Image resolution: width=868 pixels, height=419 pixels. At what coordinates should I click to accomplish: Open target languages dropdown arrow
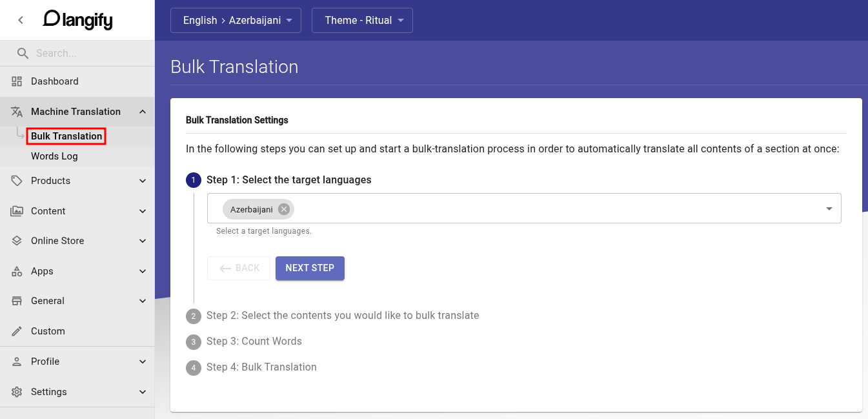pyautogui.click(x=829, y=209)
